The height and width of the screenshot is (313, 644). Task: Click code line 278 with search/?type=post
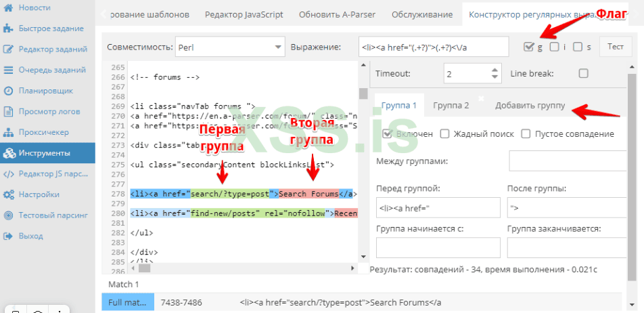click(x=244, y=194)
